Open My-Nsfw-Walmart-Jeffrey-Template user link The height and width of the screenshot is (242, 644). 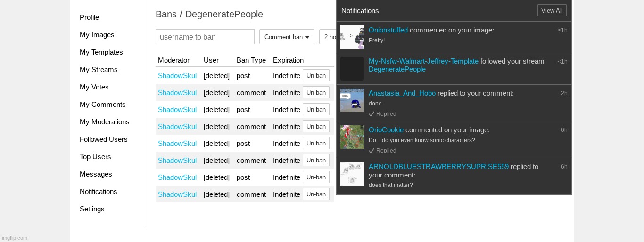click(423, 61)
